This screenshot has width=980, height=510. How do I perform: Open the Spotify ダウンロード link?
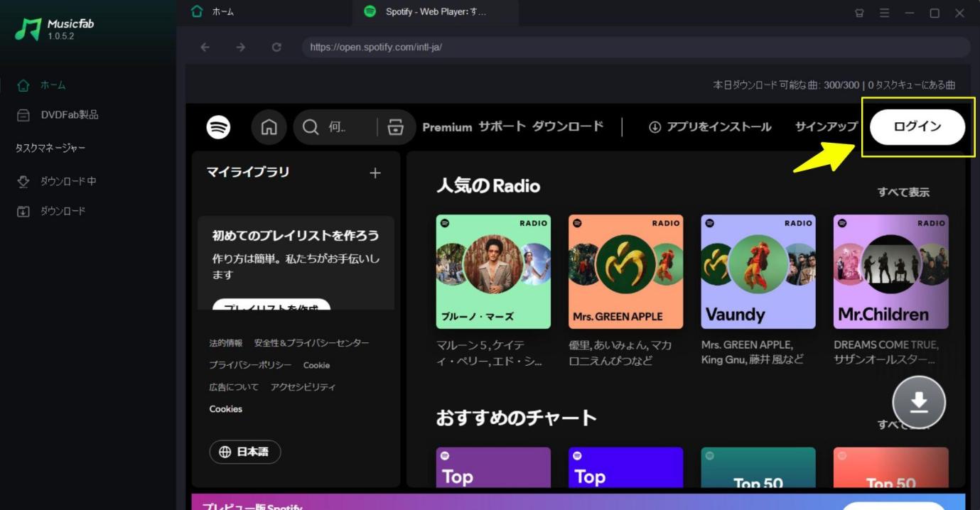click(568, 126)
